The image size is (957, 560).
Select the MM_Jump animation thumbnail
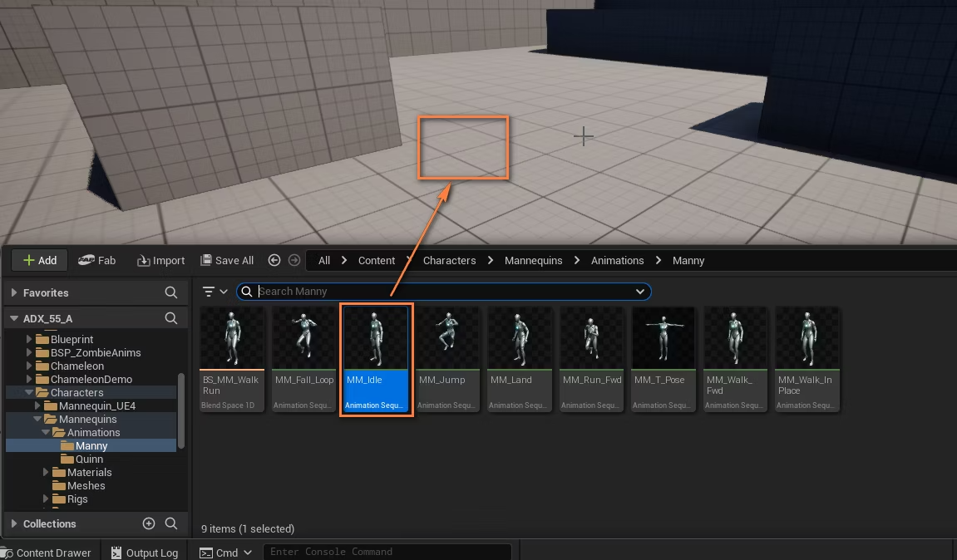coord(448,359)
